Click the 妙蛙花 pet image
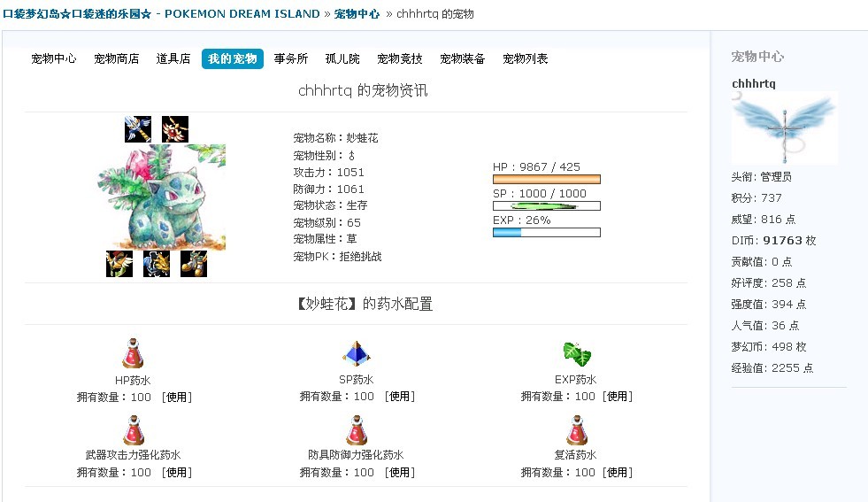This screenshot has width=868, height=502. click(x=162, y=197)
